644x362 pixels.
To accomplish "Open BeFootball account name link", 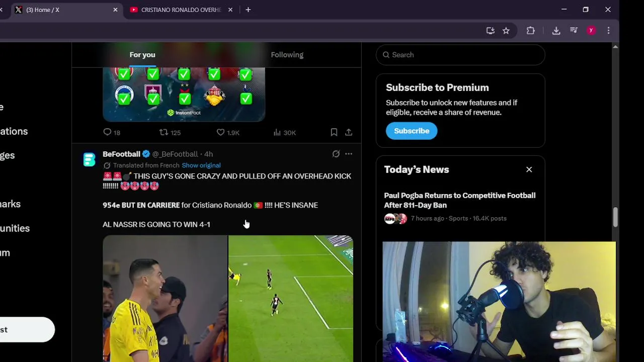I will click(121, 154).
